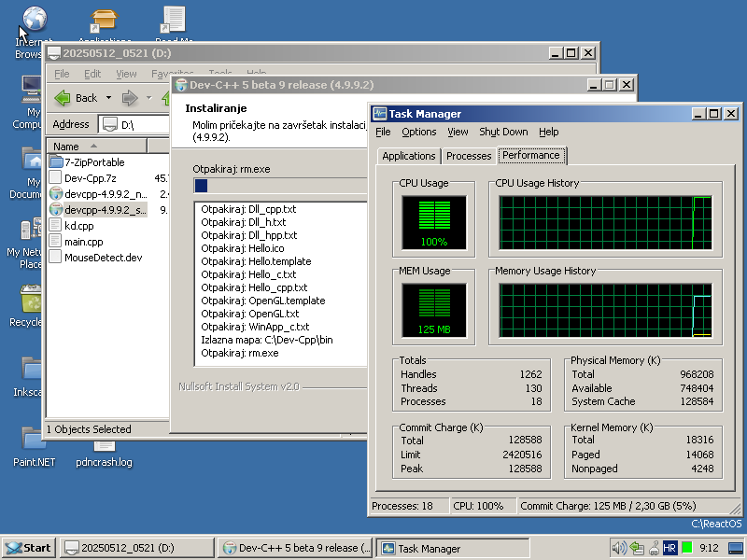This screenshot has width=747, height=560.
Task: Open the View menu in Explorer window
Action: (x=126, y=74)
